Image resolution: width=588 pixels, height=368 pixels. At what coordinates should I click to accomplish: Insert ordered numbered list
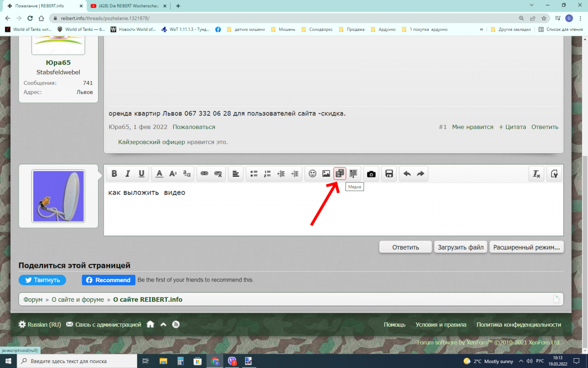click(267, 174)
